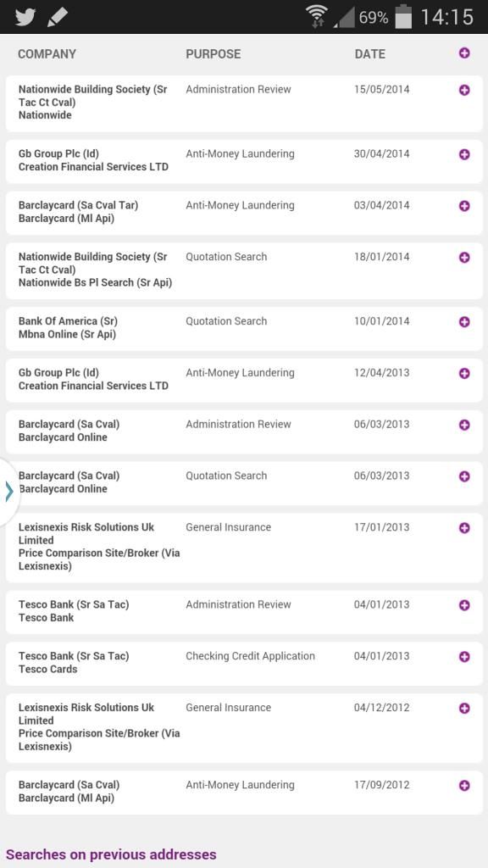Tap the COMPANY column header

(x=47, y=54)
